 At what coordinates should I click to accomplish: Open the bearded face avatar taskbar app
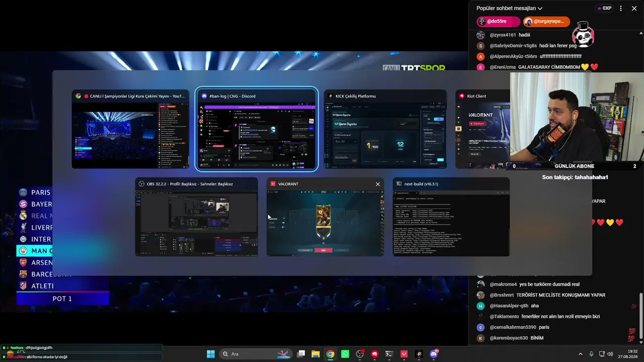pyautogui.click(x=419, y=354)
